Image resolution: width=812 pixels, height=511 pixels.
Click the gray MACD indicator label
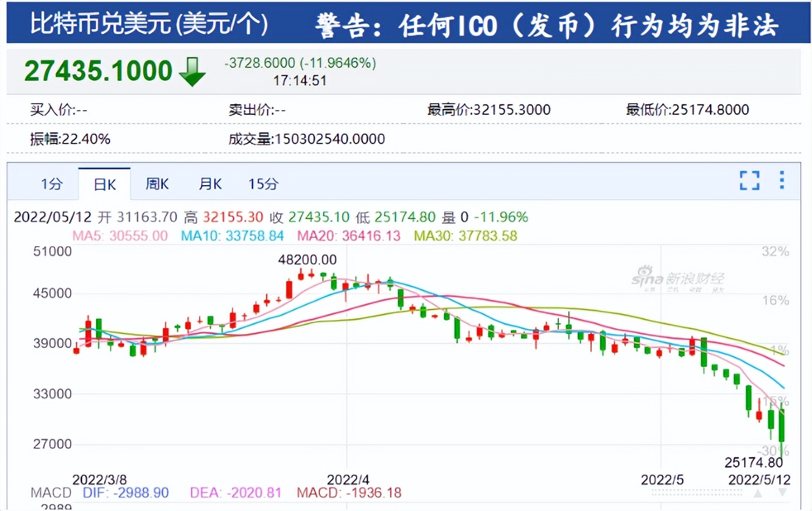coord(51,493)
